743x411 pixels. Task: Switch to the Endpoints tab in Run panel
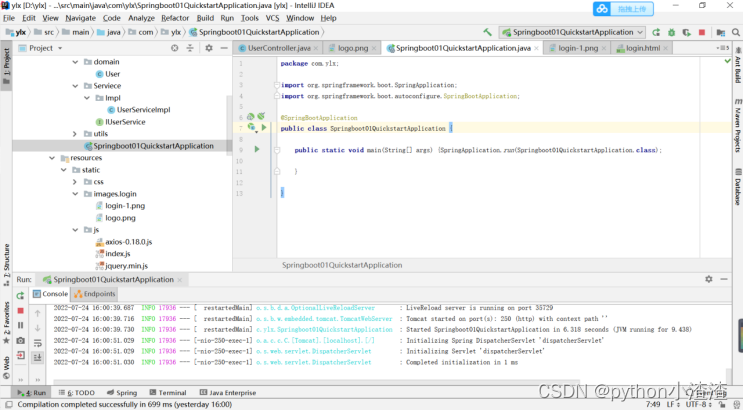(x=95, y=294)
